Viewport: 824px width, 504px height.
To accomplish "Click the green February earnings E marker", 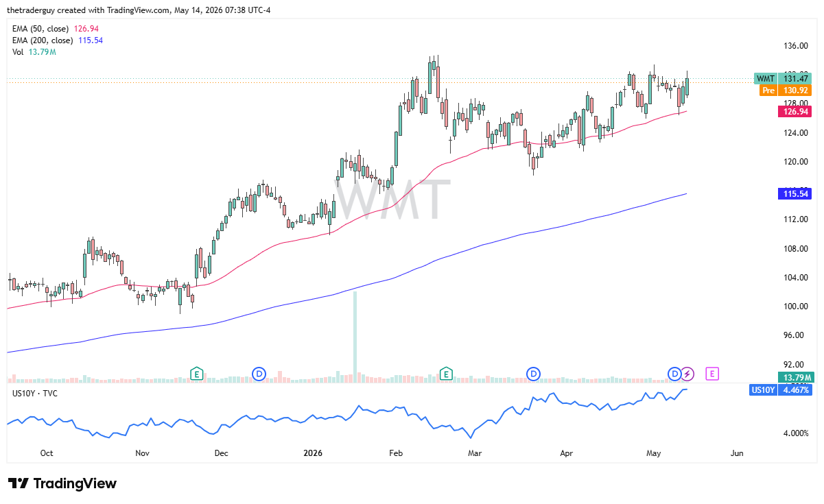I will coord(446,374).
